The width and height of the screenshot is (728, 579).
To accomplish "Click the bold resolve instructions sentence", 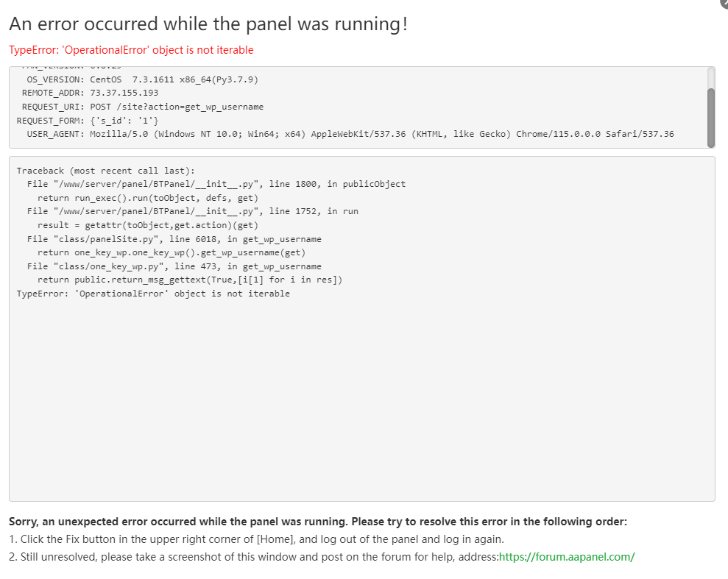I will click(317, 521).
